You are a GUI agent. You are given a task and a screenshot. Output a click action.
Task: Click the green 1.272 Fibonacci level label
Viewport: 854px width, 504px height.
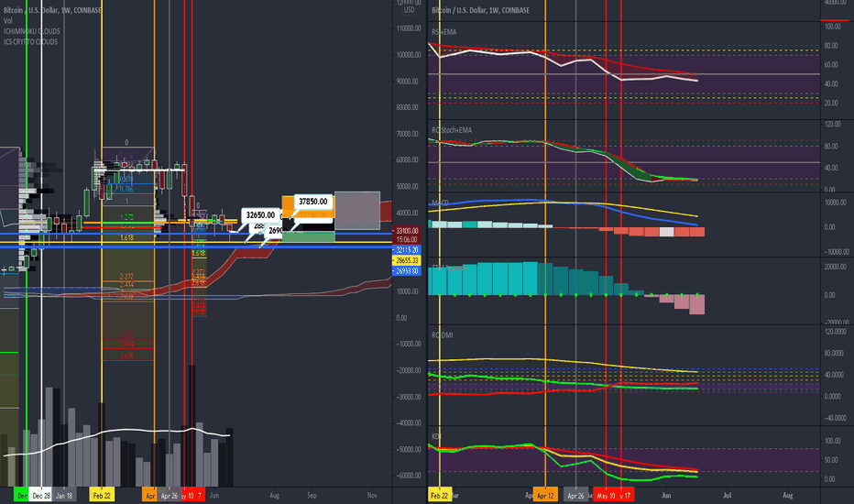coord(126,217)
